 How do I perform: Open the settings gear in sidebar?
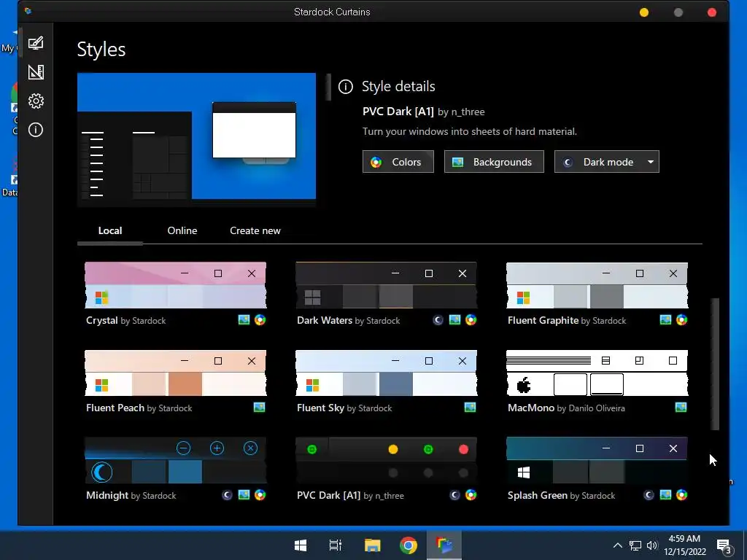coord(36,101)
